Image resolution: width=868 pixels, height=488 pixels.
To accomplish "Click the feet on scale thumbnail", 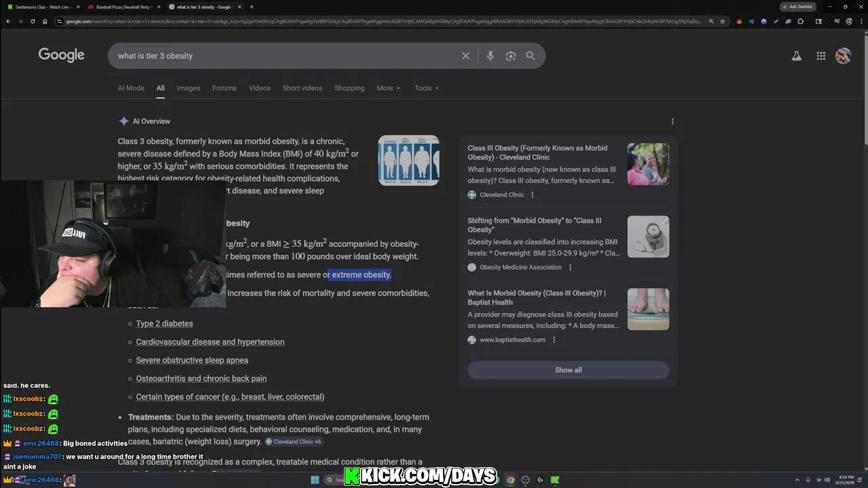I will tap(648, 309).
